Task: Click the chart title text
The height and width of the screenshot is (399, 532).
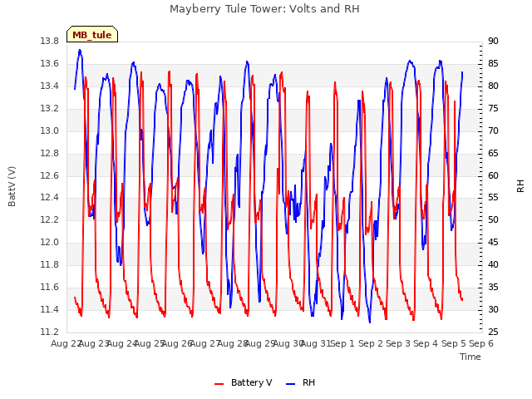Action: [x=264, y=9]
